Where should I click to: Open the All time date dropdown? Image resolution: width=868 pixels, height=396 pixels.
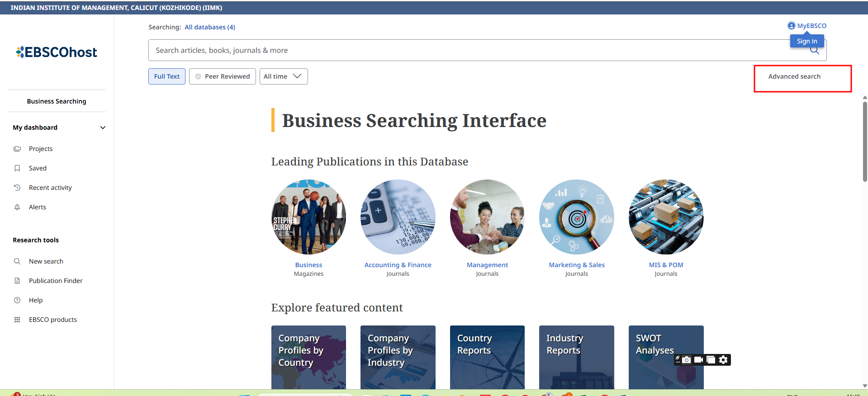(x=283, y=76)
